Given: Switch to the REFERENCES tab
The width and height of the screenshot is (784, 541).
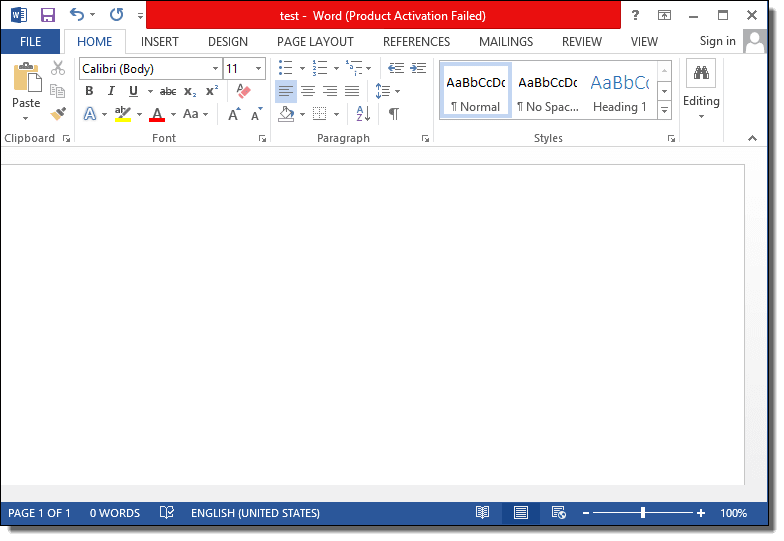Looking at the screenshot, I should click(416, 42).
